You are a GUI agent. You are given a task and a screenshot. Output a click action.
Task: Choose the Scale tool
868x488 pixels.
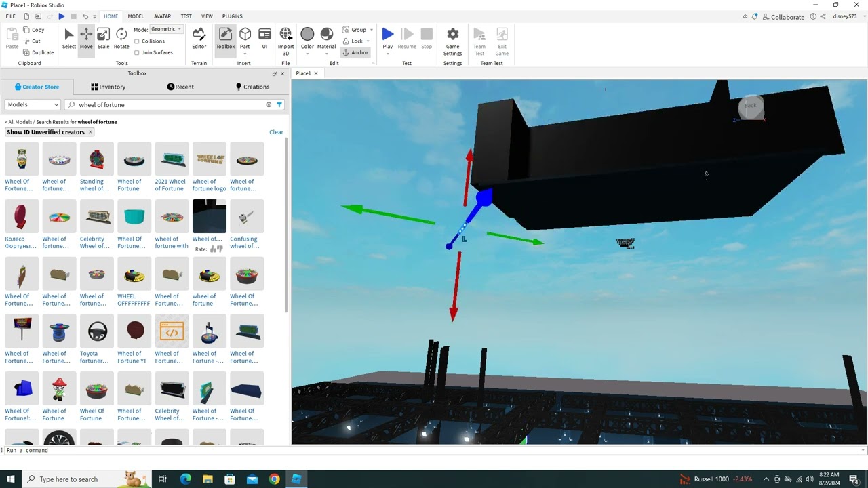103,39
